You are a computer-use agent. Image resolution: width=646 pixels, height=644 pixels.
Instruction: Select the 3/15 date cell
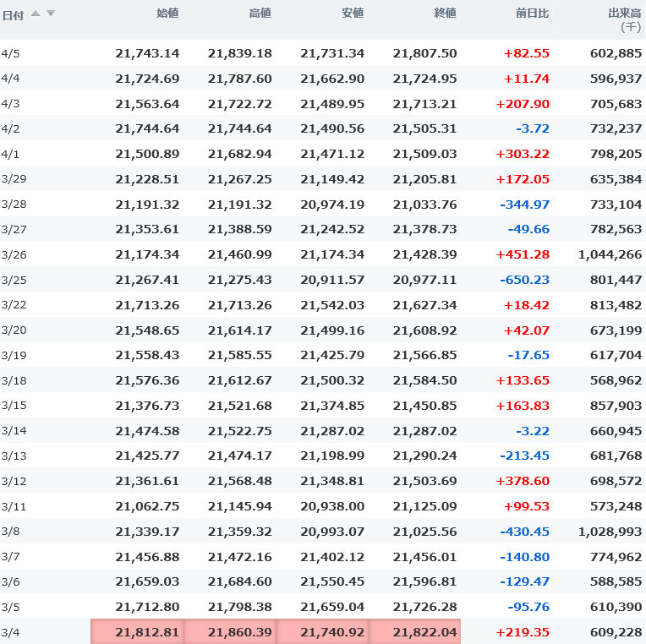coord(14,406)
